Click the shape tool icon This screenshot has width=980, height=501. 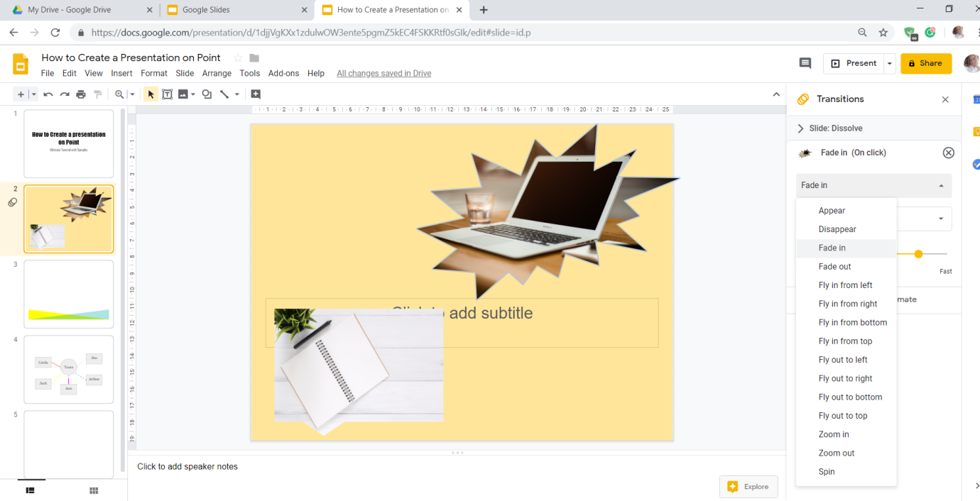[x=207, y=94]
